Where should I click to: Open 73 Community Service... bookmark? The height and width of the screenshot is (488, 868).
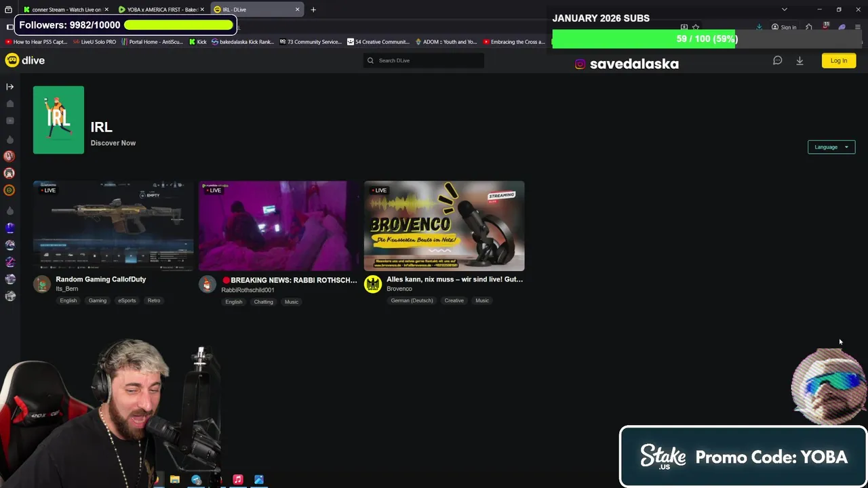pyautogui.click(x=311, y=42)
